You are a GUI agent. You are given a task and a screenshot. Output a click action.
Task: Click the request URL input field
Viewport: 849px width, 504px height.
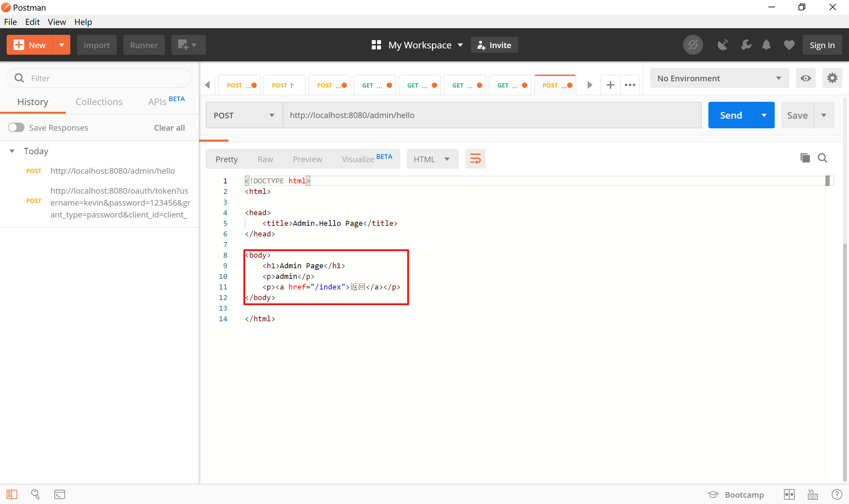pyautogui.click(x=491, y=115)
